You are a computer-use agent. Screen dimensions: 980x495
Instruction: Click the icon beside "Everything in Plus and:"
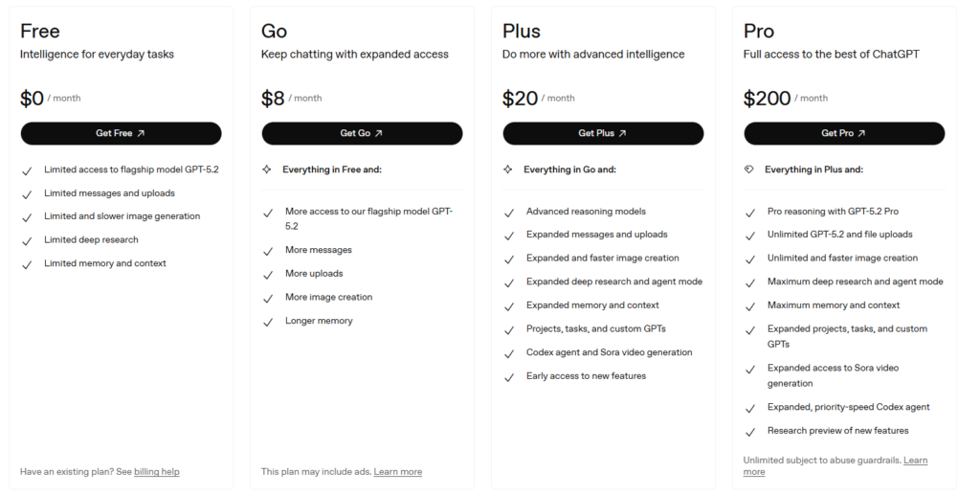point(749,169)
